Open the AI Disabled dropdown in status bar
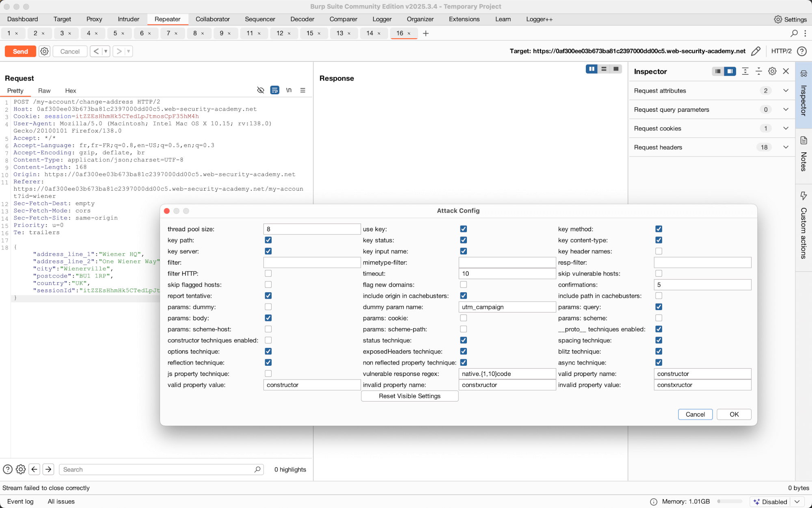 tap(797, 501)
